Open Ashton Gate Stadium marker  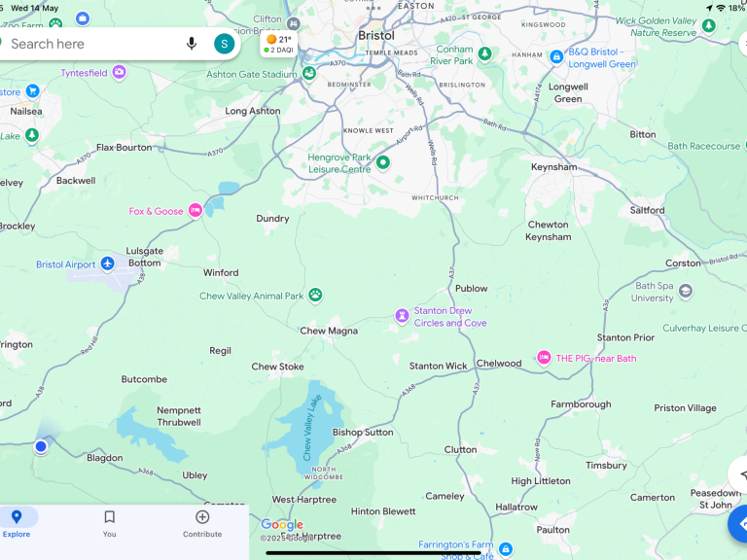(309, 73)
